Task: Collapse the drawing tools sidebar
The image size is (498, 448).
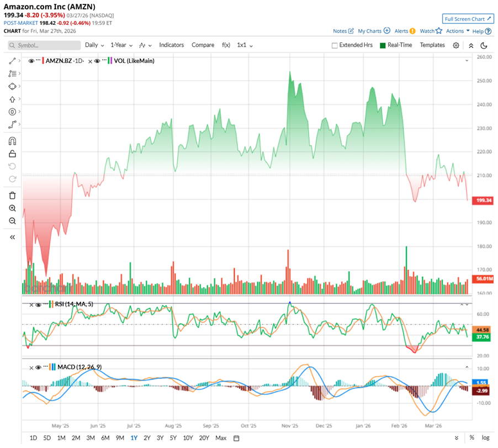Action: pos(12,237)
